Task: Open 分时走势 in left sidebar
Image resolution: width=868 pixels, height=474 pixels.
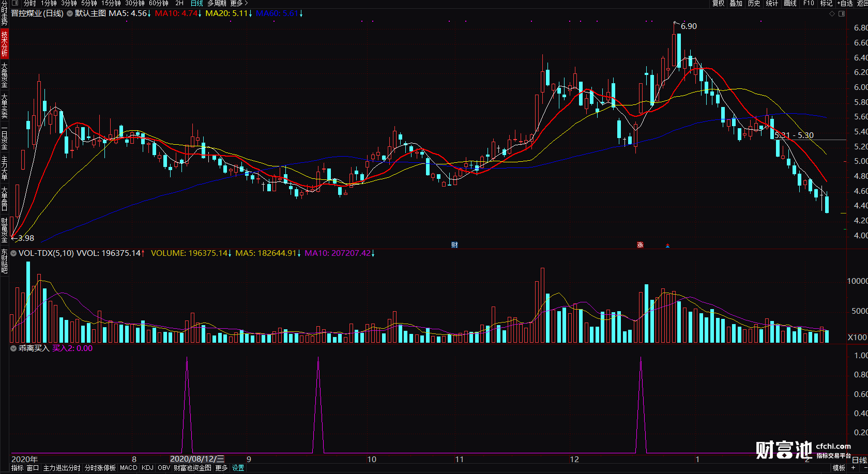Action: (x=4, y=13)
